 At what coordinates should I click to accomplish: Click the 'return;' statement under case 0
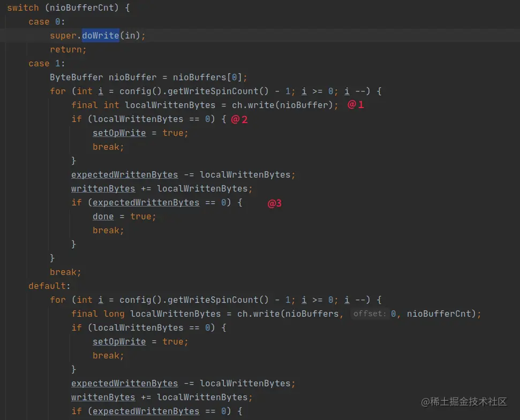coord(69,49)
